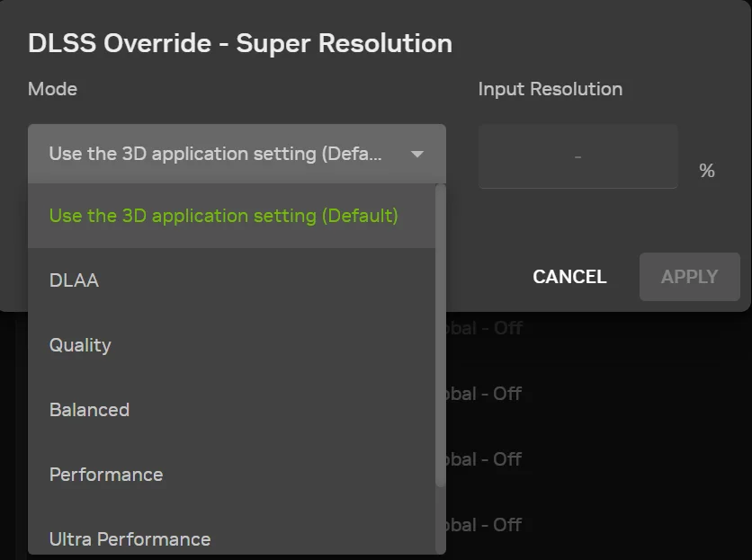
Task: Click the APPLY button
Action: [689, 277]
